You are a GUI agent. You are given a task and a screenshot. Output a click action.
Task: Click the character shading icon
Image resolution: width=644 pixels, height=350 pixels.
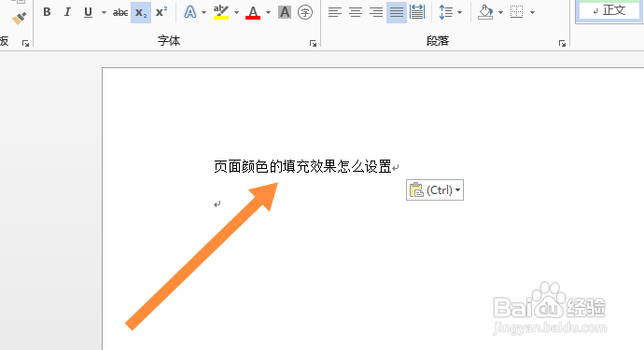(285, 12)
